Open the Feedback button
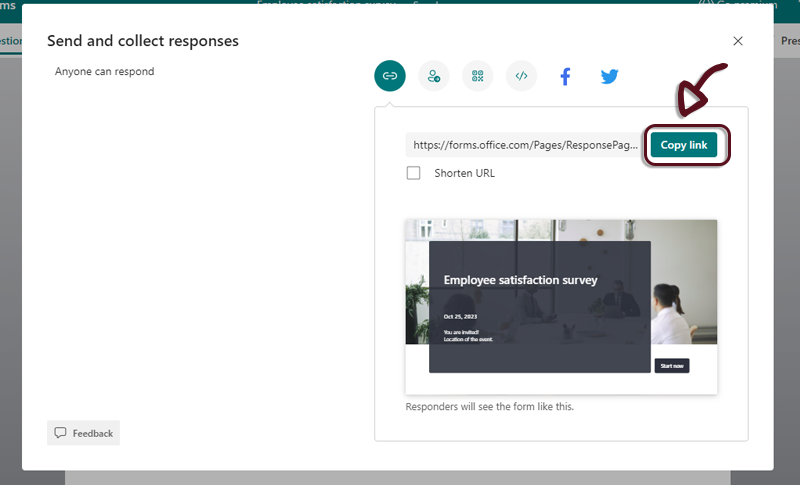Viewport: 800px width, 485px height. click(83, 433)
